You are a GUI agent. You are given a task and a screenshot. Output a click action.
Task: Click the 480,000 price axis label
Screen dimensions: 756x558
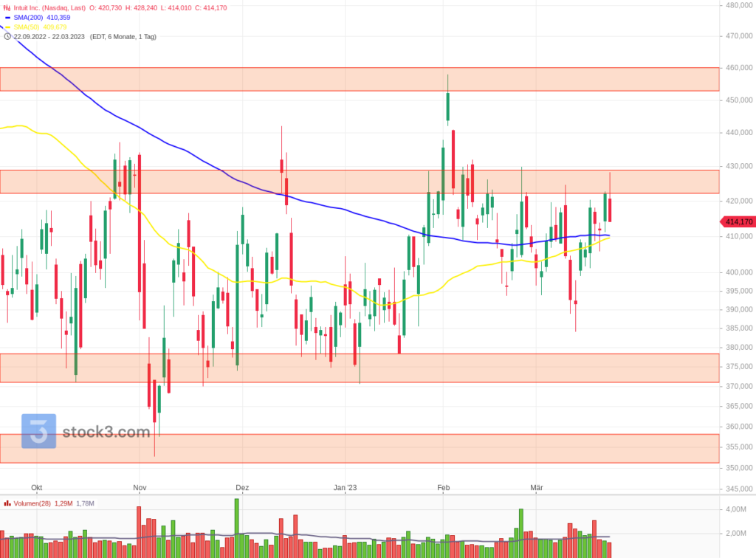[739, 5]
